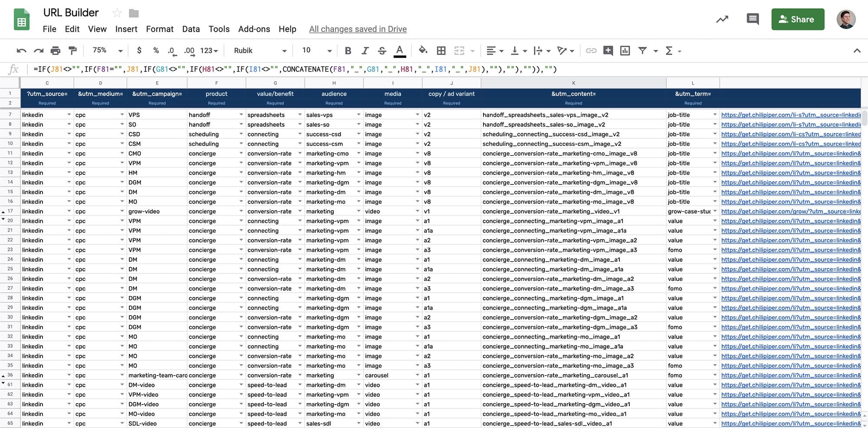
Task: Select row 22 header number
Action: click(x=10, y=240)
